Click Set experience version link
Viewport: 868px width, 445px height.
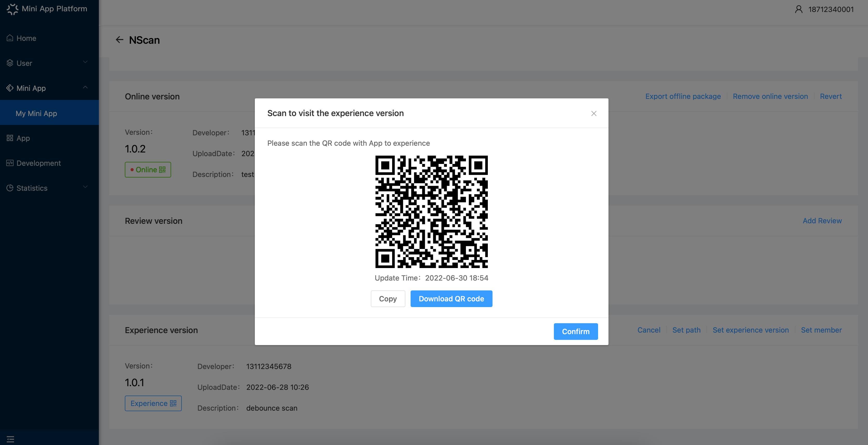point(751,330)
